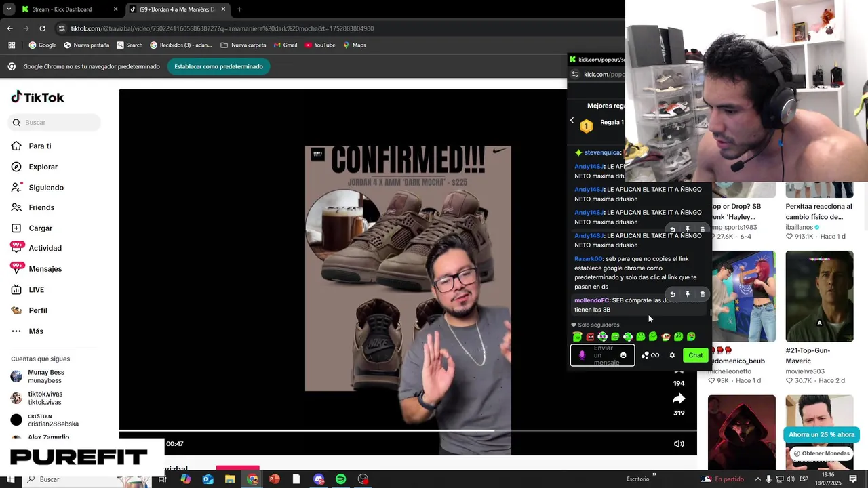The image size is (868, 488).
Task: Open Recibidos Gmail bookmark
Action: 181,45
